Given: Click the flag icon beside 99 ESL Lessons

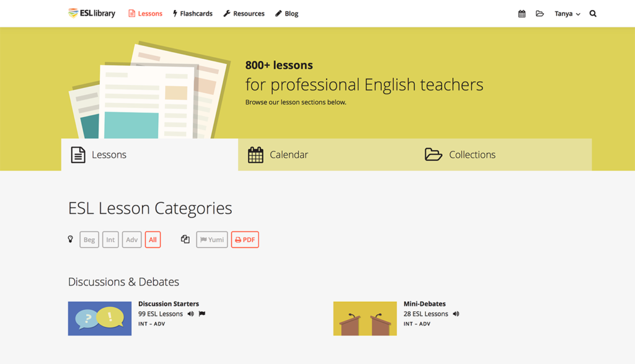Looking at the screenshot, I should 202,314.
